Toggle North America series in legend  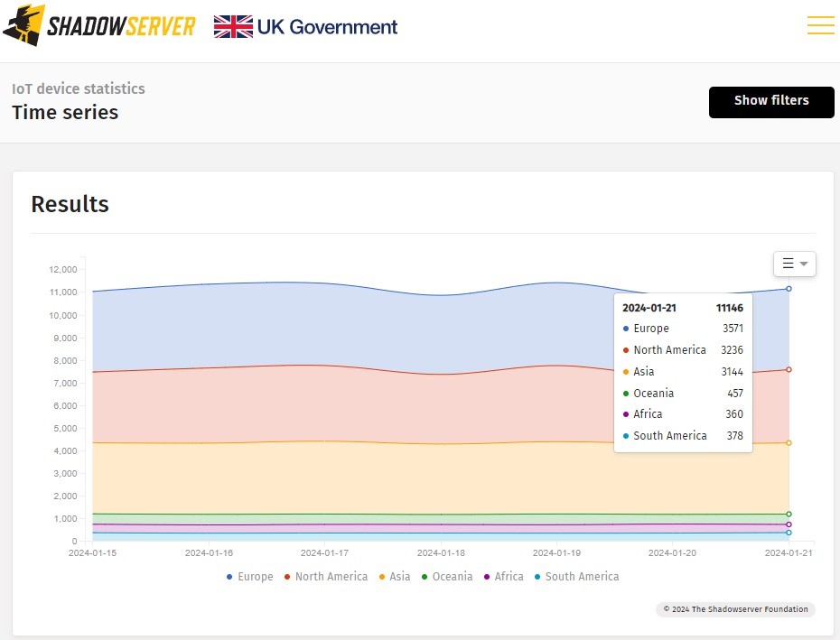click(326, 577)
